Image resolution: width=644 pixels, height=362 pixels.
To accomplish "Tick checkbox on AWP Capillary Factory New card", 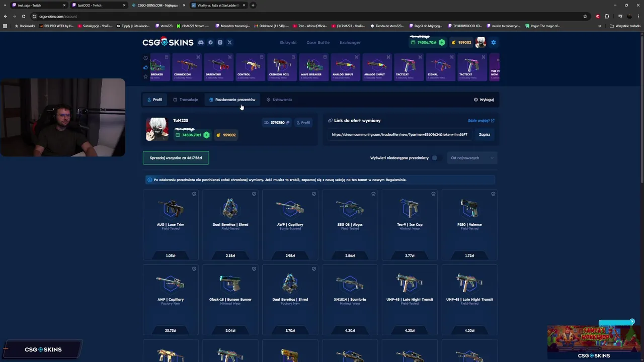I will pyautogui.click(x=194, y=269).
